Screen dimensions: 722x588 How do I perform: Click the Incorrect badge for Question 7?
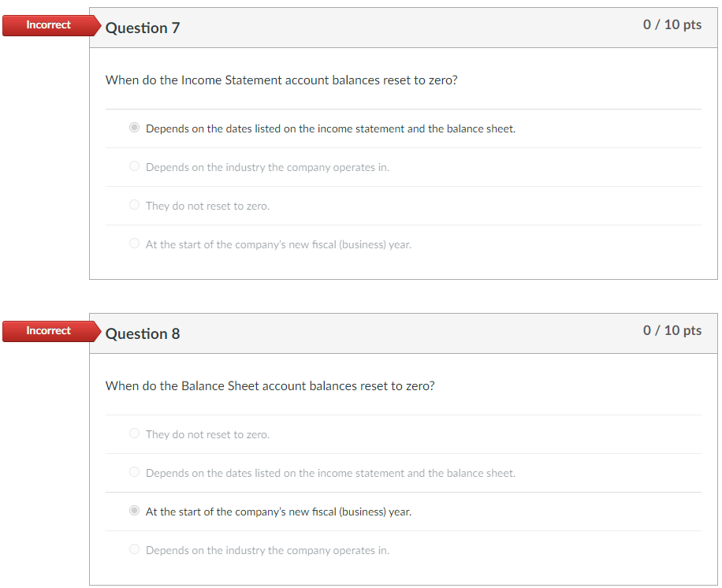pos(47,24)
